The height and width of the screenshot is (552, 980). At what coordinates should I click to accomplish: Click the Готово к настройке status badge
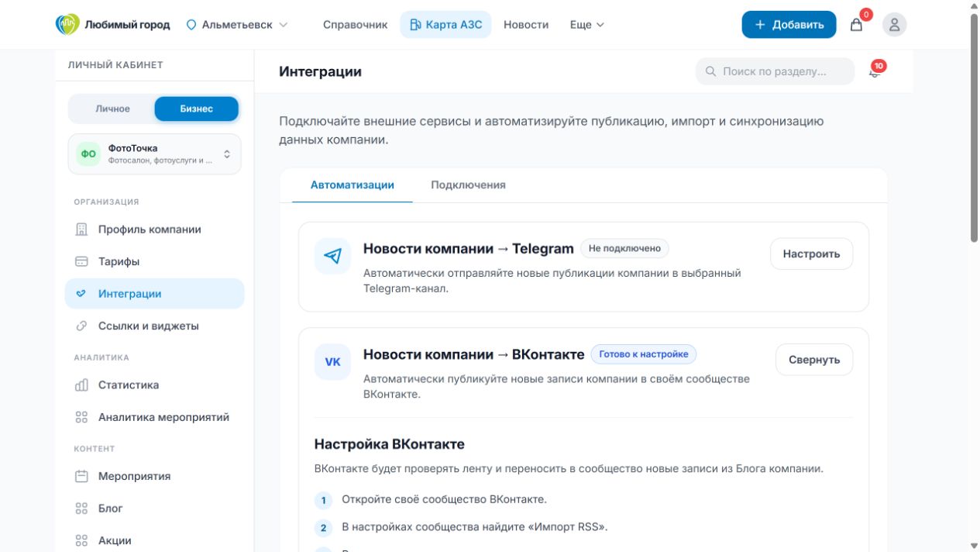click(x=644, y=354)
